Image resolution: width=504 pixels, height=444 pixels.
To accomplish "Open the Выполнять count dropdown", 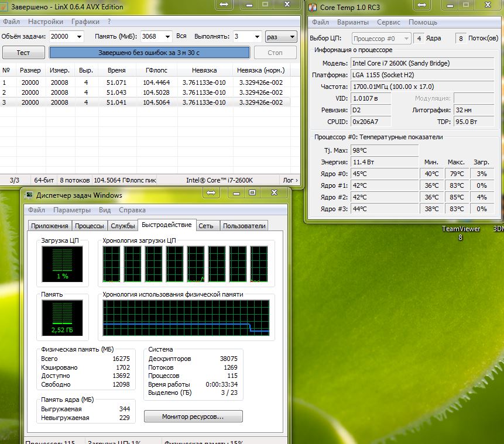I will [256, 36].
